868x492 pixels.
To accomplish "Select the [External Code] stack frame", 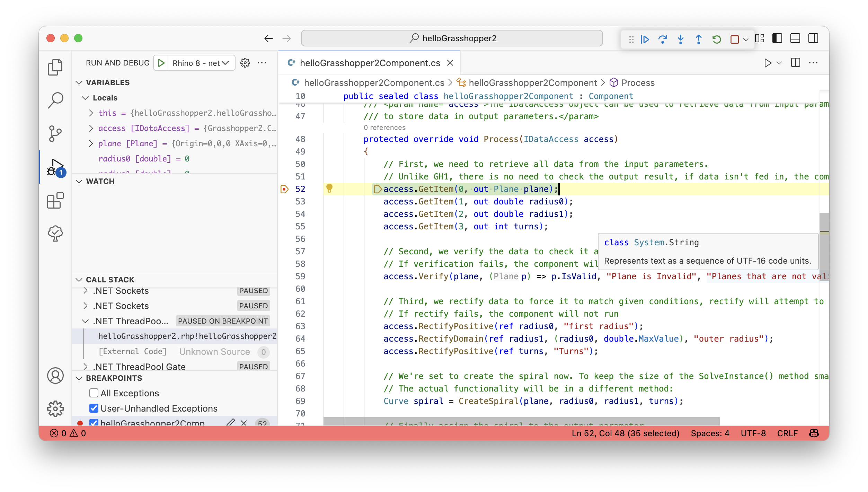I will [175, 351].
